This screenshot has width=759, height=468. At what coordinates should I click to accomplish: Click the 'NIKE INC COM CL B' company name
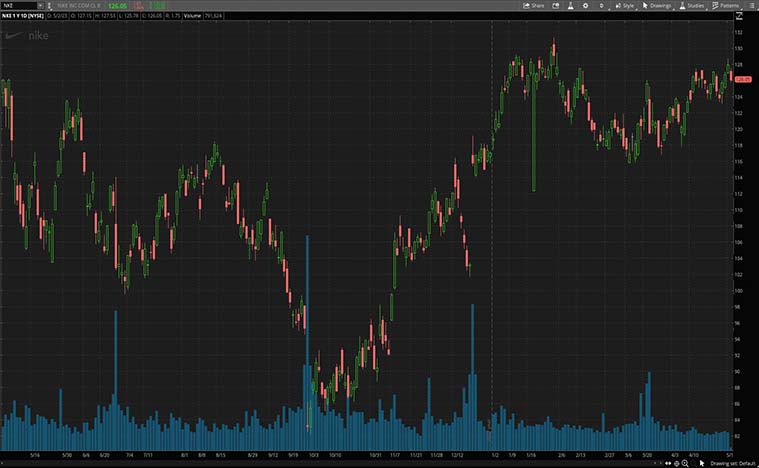(79, 5)
